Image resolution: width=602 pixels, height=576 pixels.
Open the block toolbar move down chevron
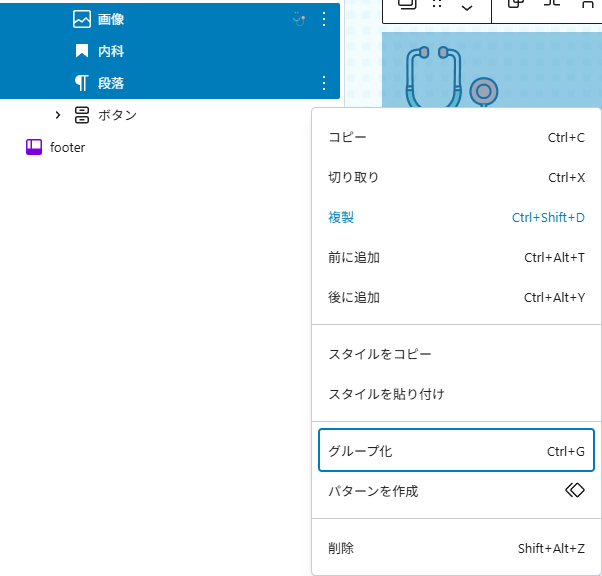tap(467, 7)
